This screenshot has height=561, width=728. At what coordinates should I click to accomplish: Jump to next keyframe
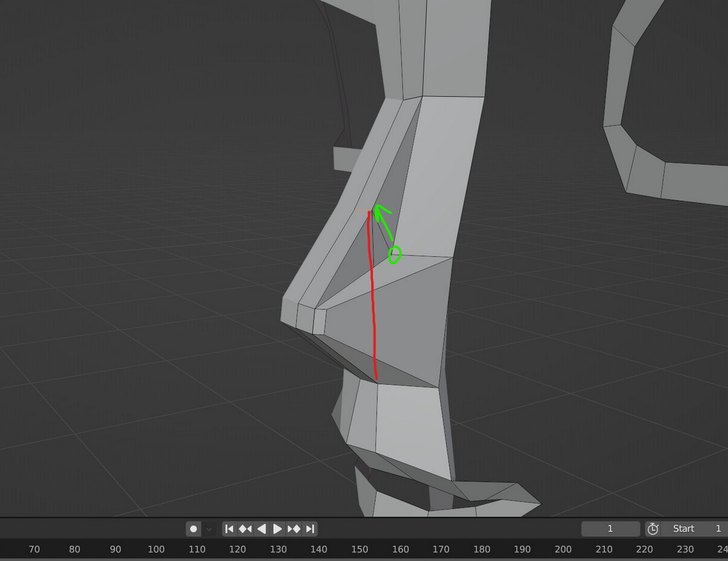click(x=293, y=528)
